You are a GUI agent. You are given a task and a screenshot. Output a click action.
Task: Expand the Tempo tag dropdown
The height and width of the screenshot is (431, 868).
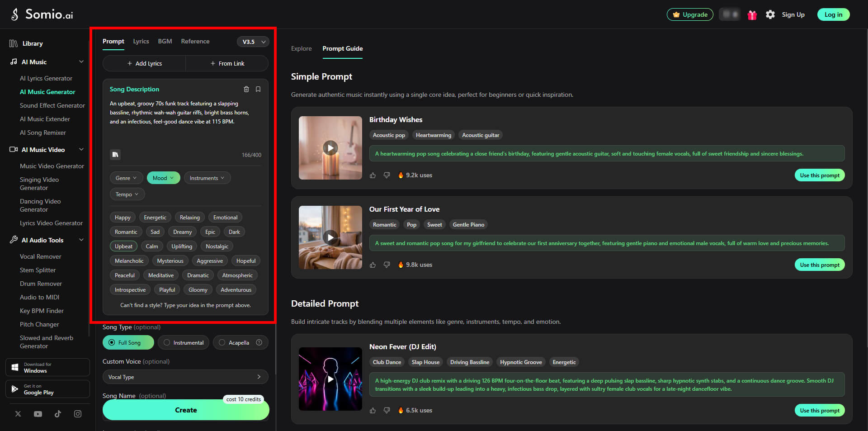click(127, 194)
